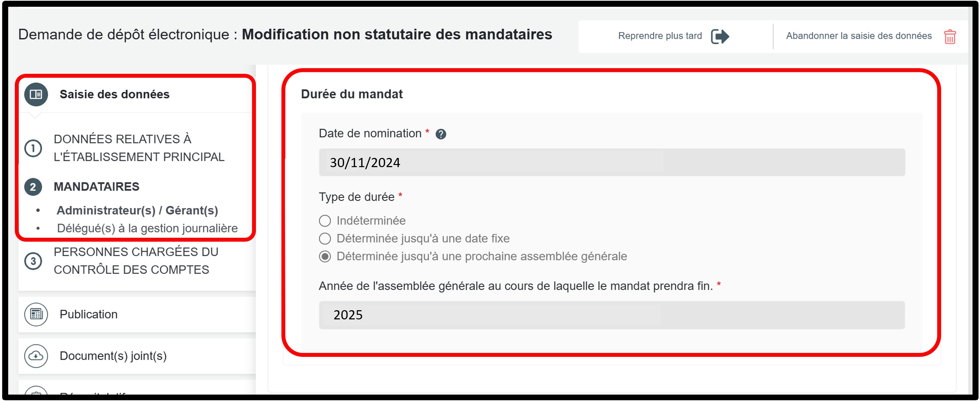Image resolution: width=980 pixels, height=401 pixels.
Task: Go to Administrateur(s) / Gérant(s) sub-item
Action: click(x=137, y=211)
